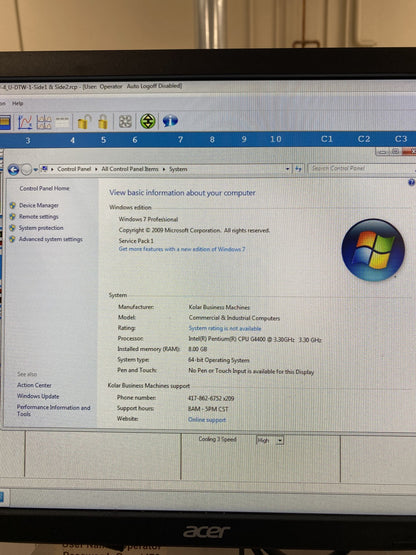Select zone tab 5
This screenshot has height=555, width=416.
point(103,140)
